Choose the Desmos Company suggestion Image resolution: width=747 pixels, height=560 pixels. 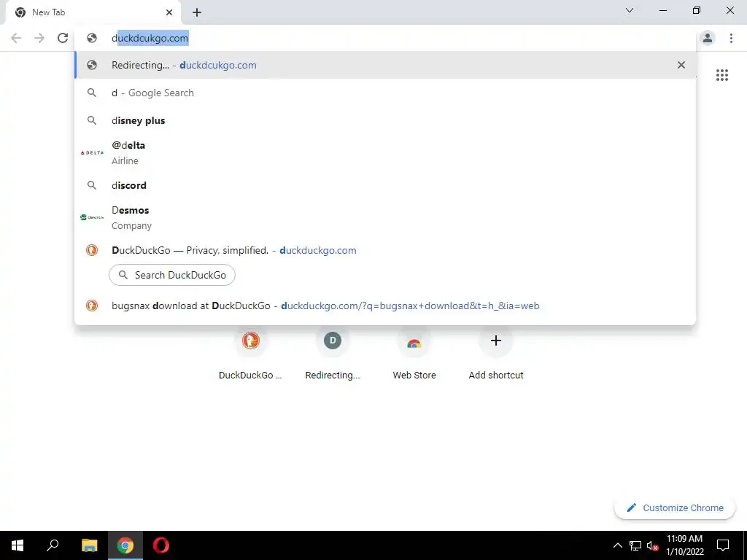(385, 217)
